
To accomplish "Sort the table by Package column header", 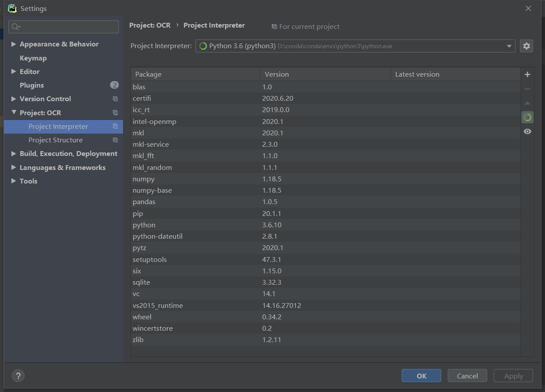I will pyautogui.click(x=195, y=74).
